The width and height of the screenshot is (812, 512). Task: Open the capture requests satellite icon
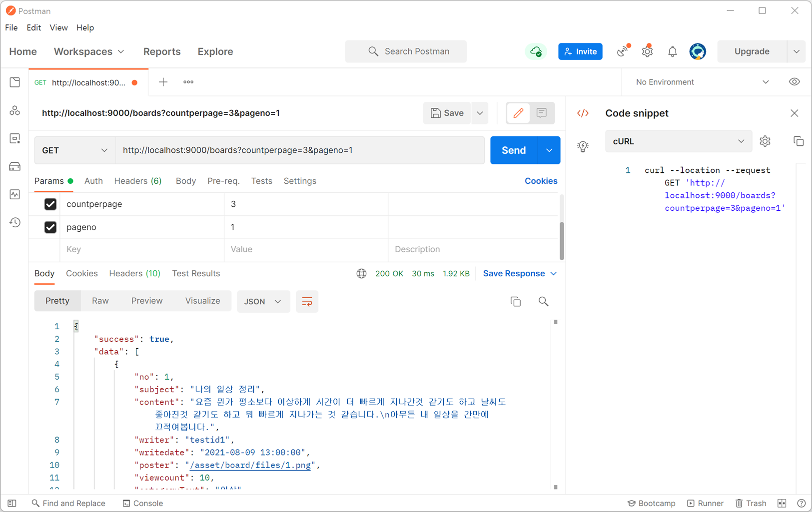click(623, 51)
